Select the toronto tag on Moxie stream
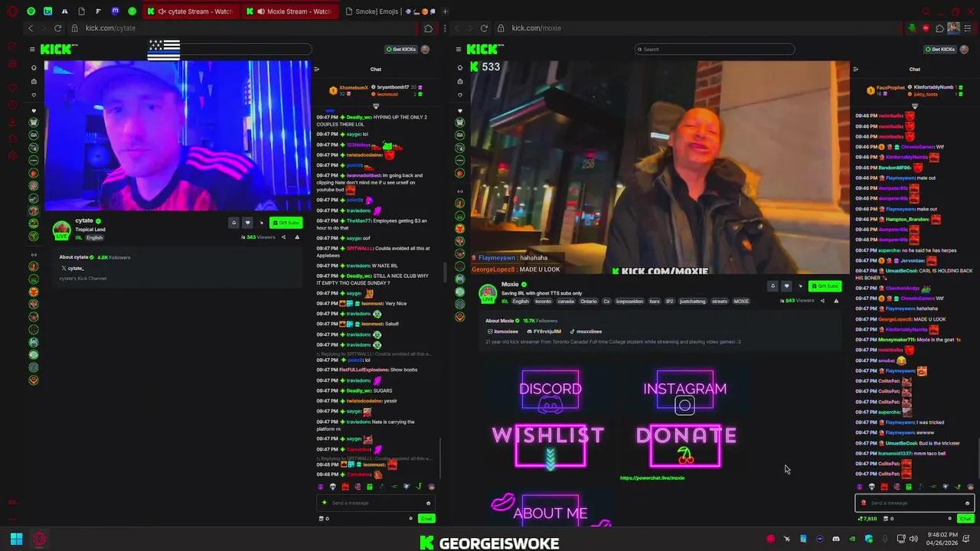The height and width of the screenshot is (551, 980). pyautogui.click(x=543, y=302)
